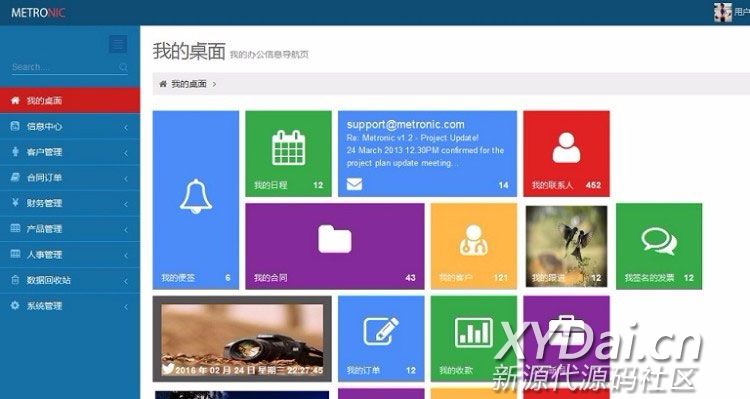Expand the 财务管理 sidebar menu
Image resolution: width=750 pixels, height=399 pixels.
click(70, 203)
